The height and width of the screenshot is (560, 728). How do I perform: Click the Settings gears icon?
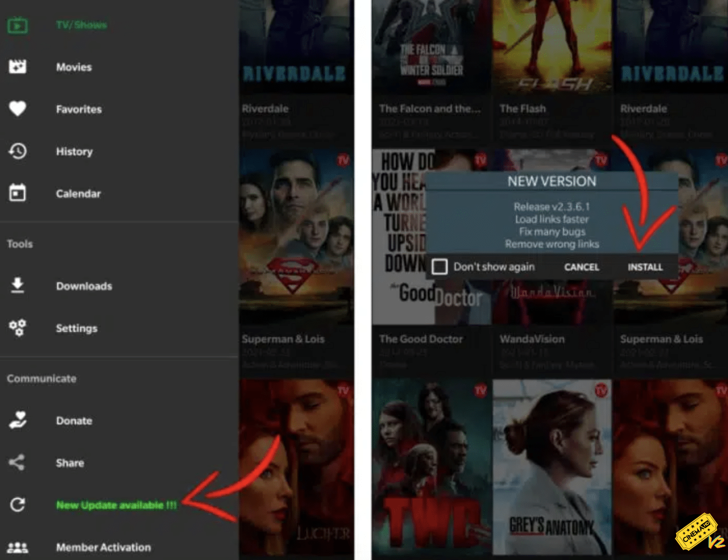point(18,328)
